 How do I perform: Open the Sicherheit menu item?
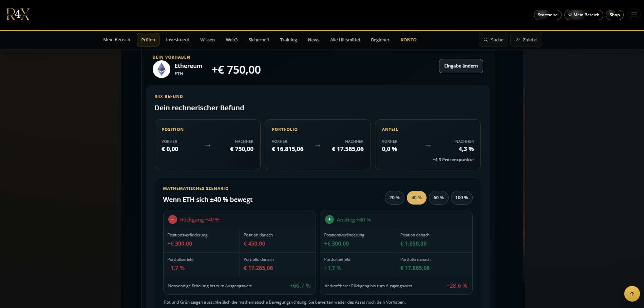(x=259, y=40)
